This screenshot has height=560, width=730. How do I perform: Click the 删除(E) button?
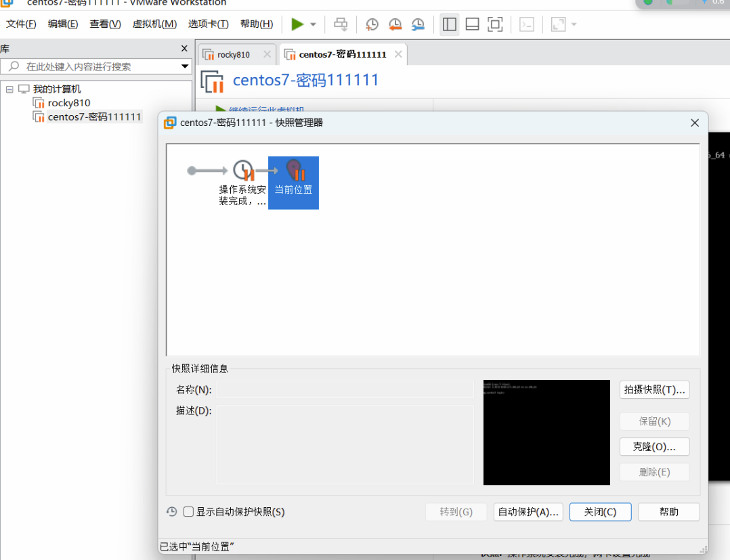click(655, 472)
